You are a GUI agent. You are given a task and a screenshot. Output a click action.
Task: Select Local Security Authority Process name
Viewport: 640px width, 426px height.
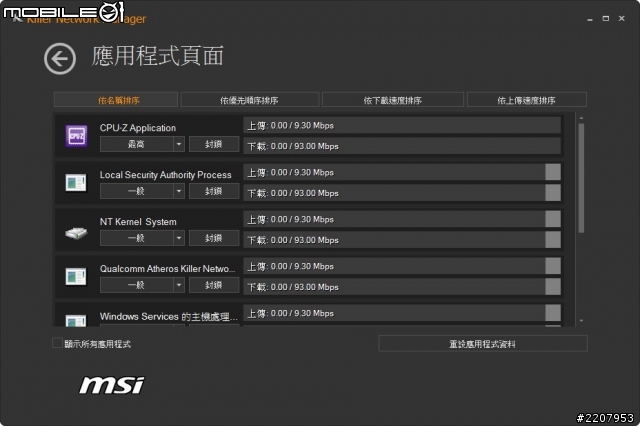point(166,175)
